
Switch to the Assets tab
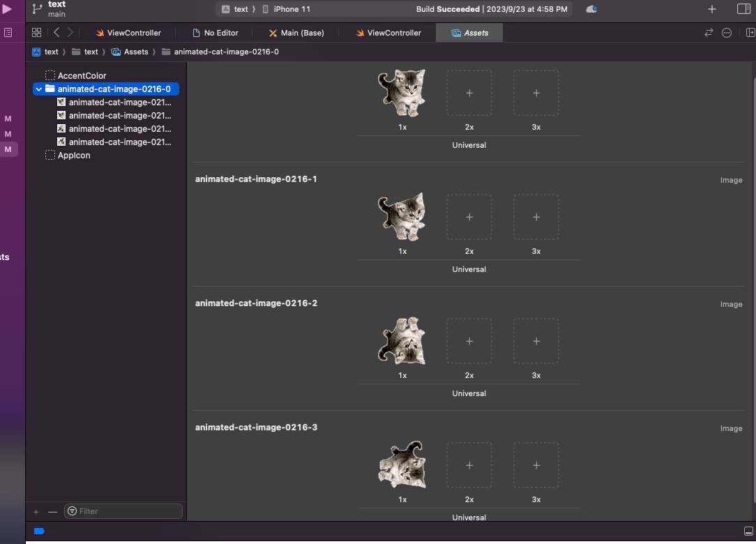click(x=469, y=32)
